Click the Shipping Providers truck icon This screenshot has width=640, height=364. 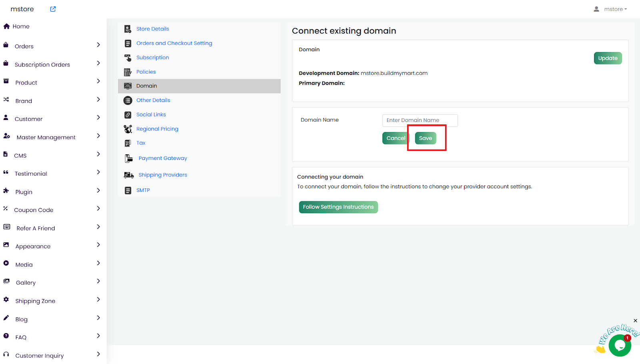click(x=128, y=175)
